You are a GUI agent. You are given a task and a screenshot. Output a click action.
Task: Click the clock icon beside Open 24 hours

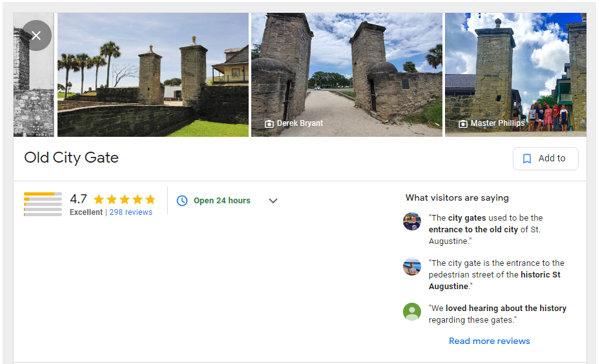pyautogui.click(x=182, y=201)
